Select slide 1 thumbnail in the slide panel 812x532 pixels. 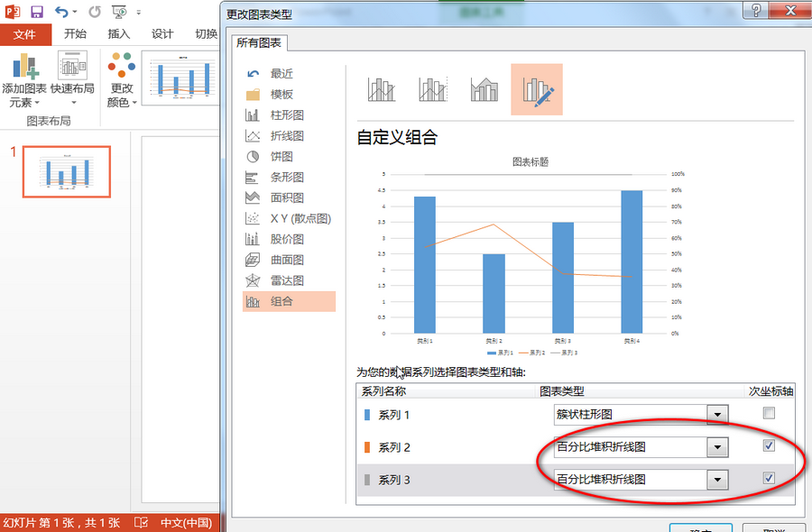pyautogui.click(x=66, y=170)
